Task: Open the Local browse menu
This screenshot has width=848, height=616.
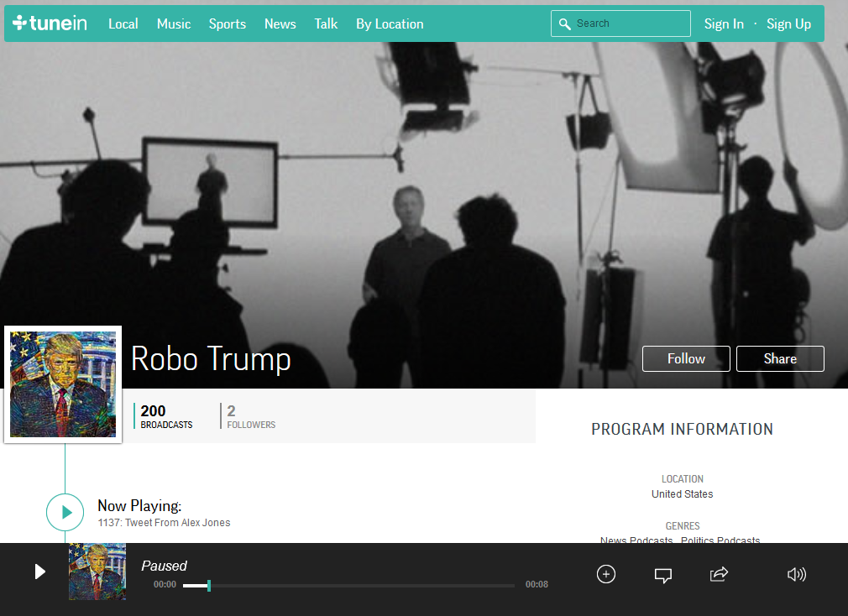Action: [x=123, y=23]
